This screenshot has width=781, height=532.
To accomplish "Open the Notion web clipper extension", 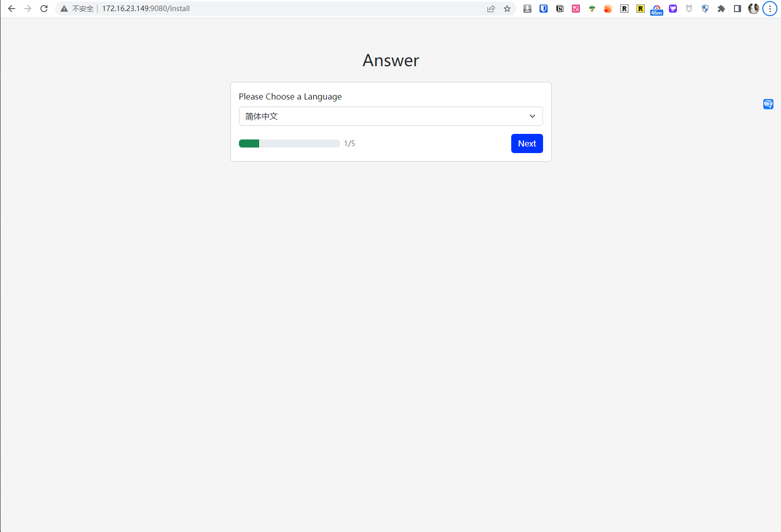I will 560,9.
